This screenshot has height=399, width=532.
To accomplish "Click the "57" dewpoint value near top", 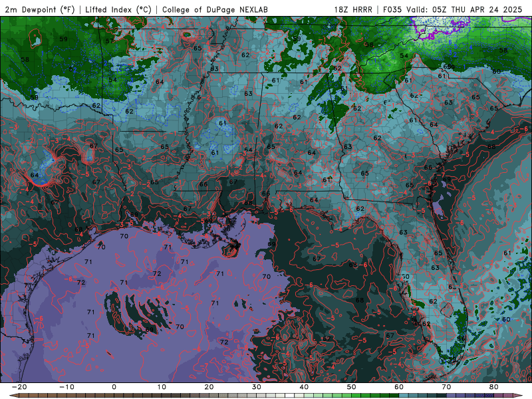I will tap(109, 41).
